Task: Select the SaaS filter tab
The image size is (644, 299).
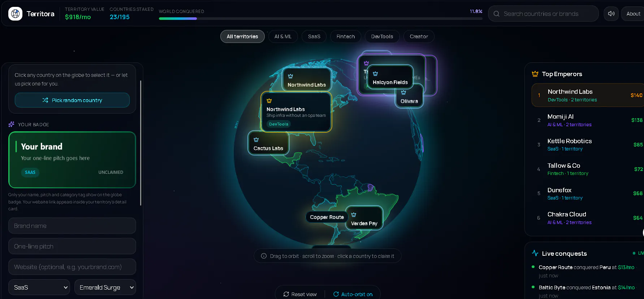Action: tap(314, 36)
